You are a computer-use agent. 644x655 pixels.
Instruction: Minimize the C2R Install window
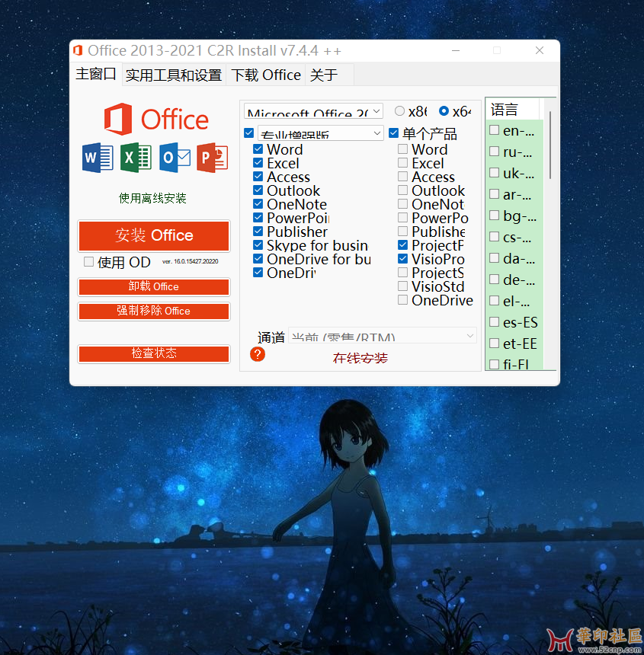click(x=456, y=50)
